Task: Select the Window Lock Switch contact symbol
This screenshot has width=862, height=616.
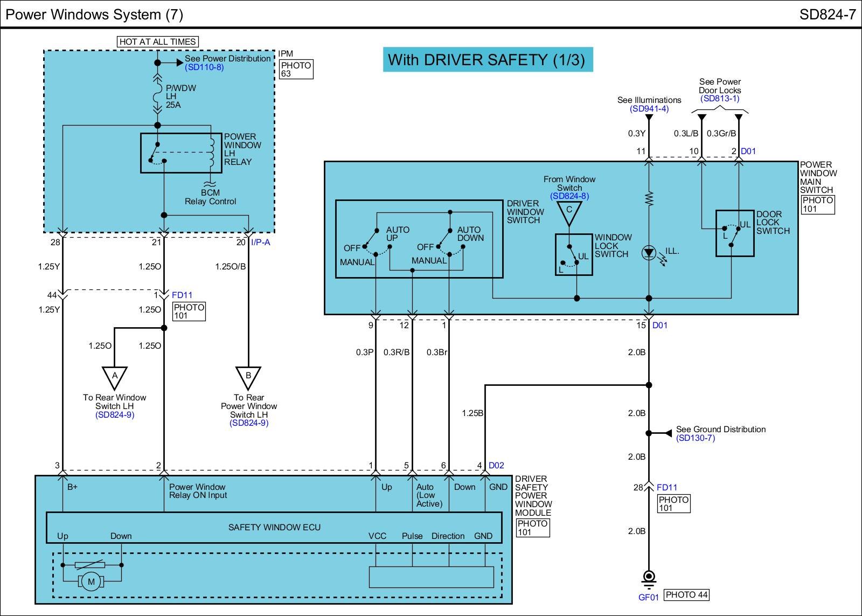Action: (x=573, y=255)
